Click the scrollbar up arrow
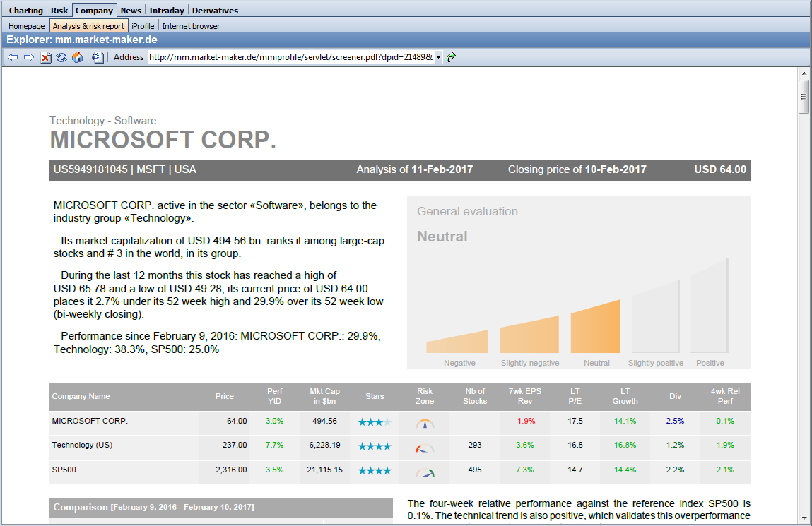812x526 pixels. (x=804, y=73)
